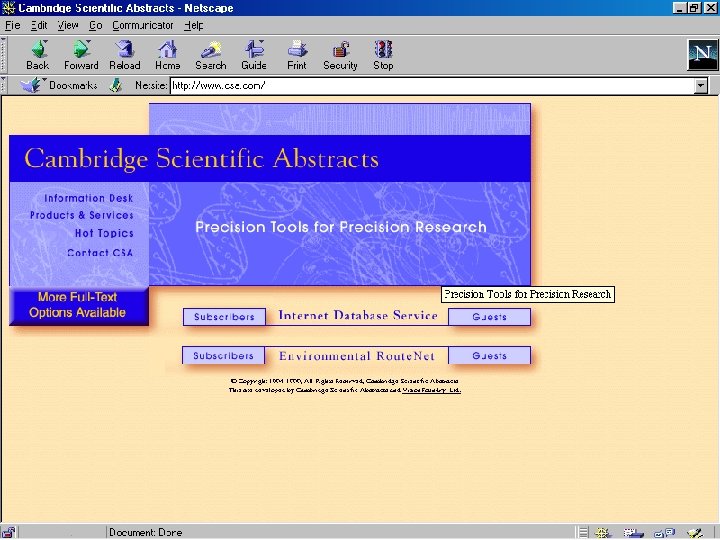Restore down the Netscape window
Screen dimensions: 720x540
(x=694, y=8)
